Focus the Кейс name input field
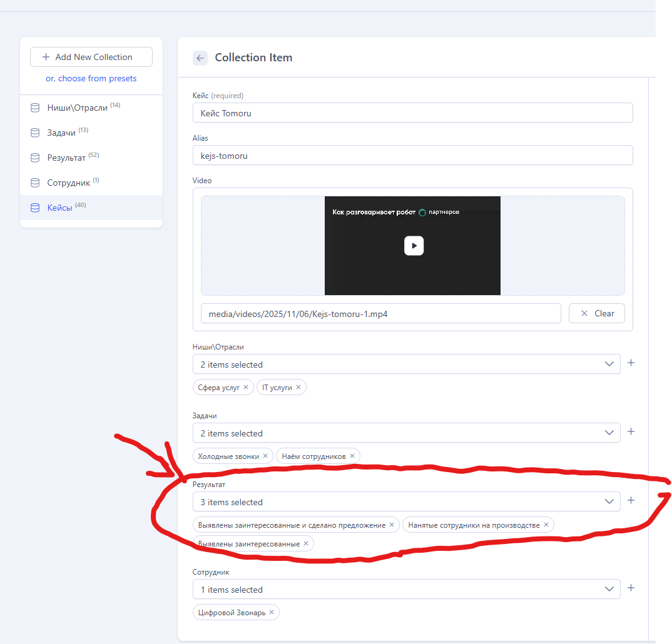Image resolution: width=672 pixels, height=644 pixels. pyautogui.click(x=413, y=113)
